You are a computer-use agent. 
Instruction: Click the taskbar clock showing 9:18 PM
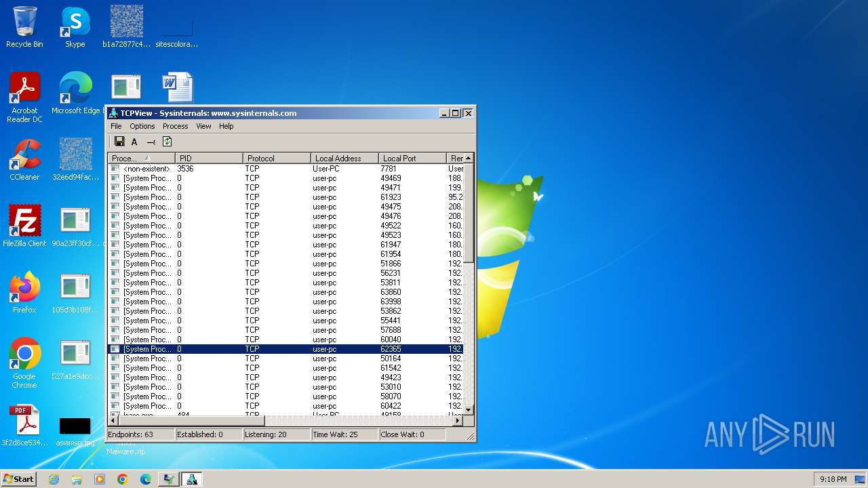(833, 479)
